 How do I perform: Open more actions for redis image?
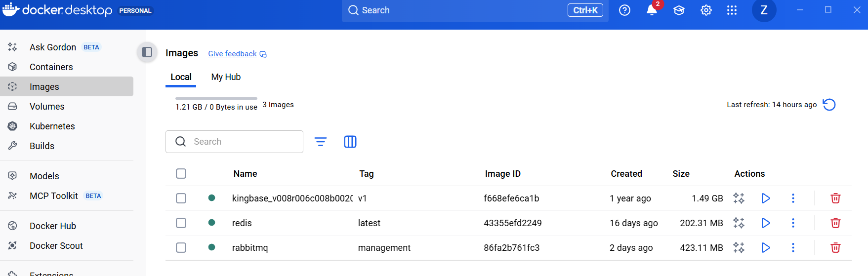click(x=793, y=223)
